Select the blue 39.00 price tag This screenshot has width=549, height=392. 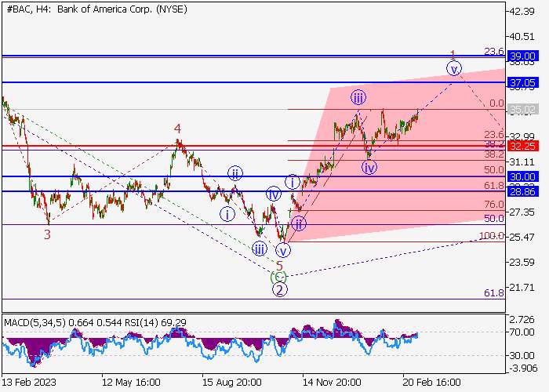[522, 56]
